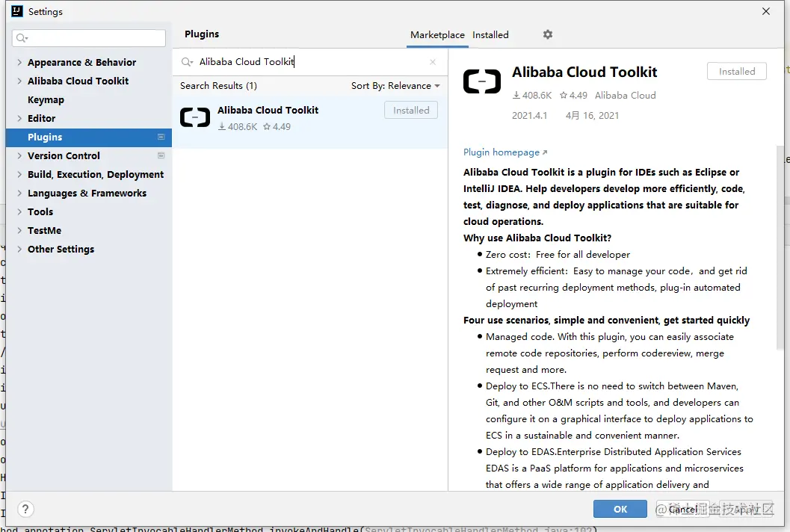Screen dimensions: 790x532
Task: Expand the Version Control node
Action: point(19,155)
